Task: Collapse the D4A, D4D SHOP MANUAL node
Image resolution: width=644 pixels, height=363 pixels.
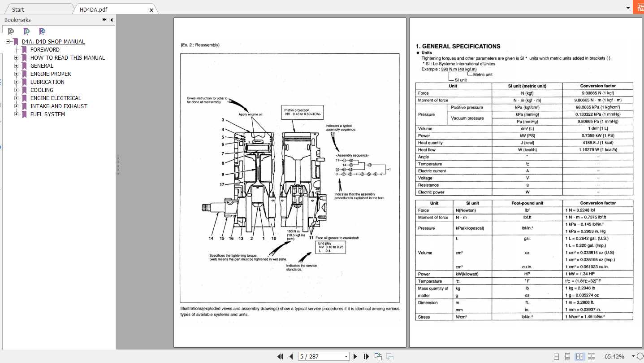Action: [x=8, y=41]
